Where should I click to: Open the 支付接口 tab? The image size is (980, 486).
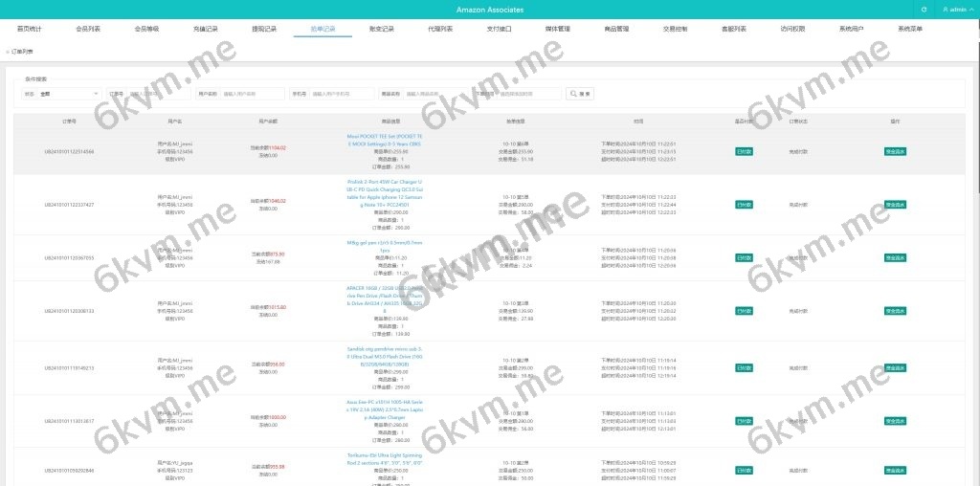pos(499,30)
